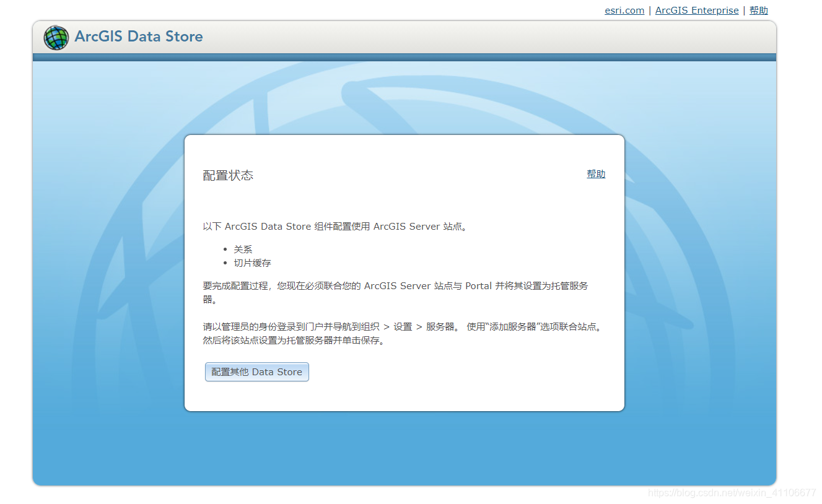This screenshot has height=504, width=822.
Task: Open the top-right 帮助 link beside ArcGIS Enterprise
Action: pos(759,11)
